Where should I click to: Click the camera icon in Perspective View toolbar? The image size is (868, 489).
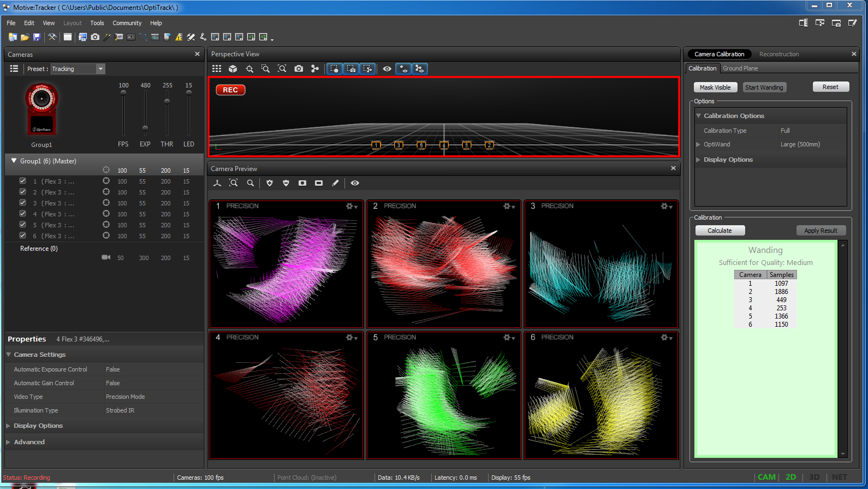pos(299,69)
